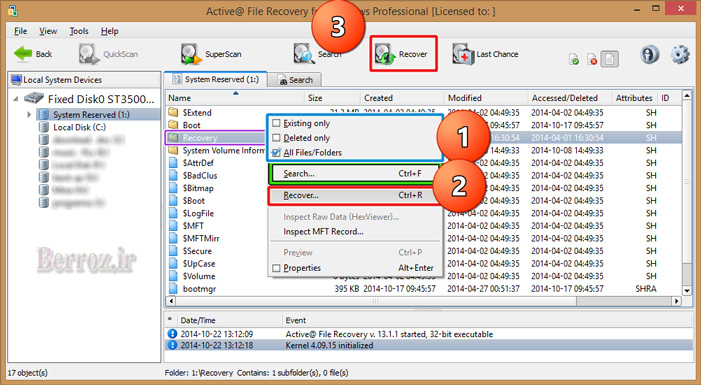Viewport: 701px width, 385px height.
Task: Collapse the Fixed Disk0 tree node
Action: tap(16, 98)
